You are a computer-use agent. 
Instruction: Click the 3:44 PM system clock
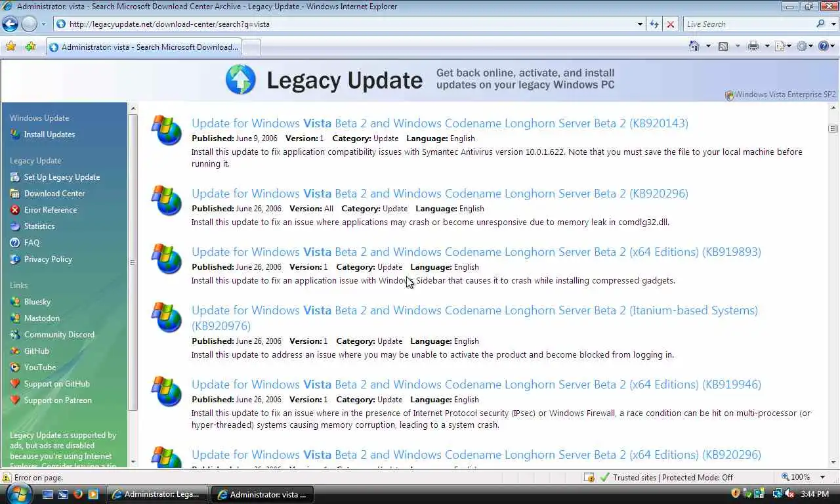coord(815,494)
